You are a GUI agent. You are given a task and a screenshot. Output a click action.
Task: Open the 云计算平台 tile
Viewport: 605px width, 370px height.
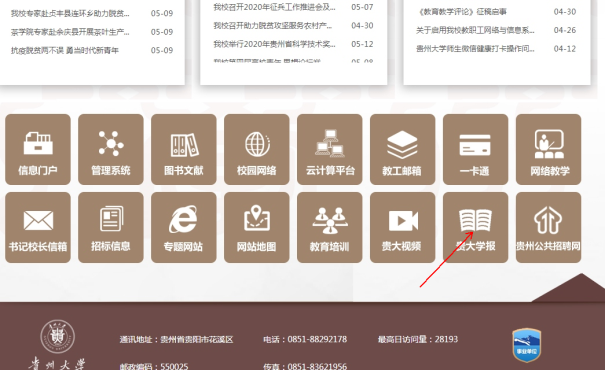[330, 149]
